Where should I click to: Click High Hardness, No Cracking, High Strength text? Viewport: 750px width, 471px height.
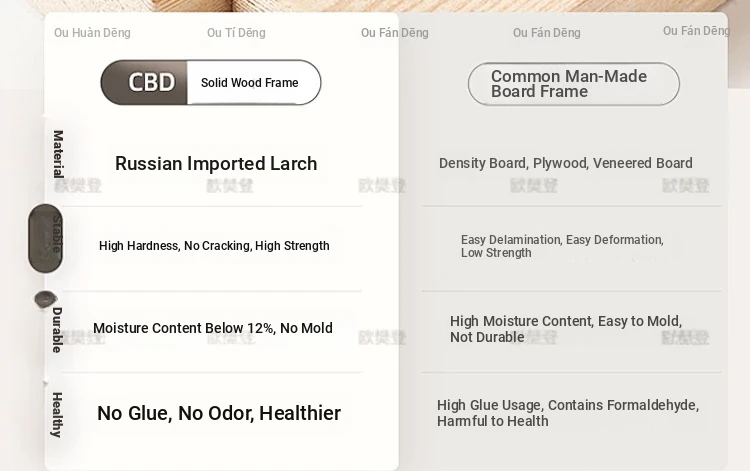click(x=214, y=246)
